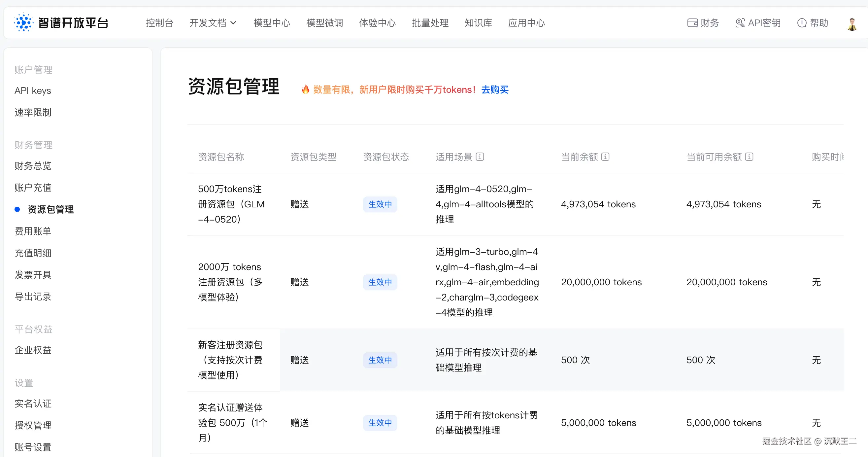The width and height of the screenshot is (868, 457).
Task: Click the 帮助 help circle icon
Action: 802,23
